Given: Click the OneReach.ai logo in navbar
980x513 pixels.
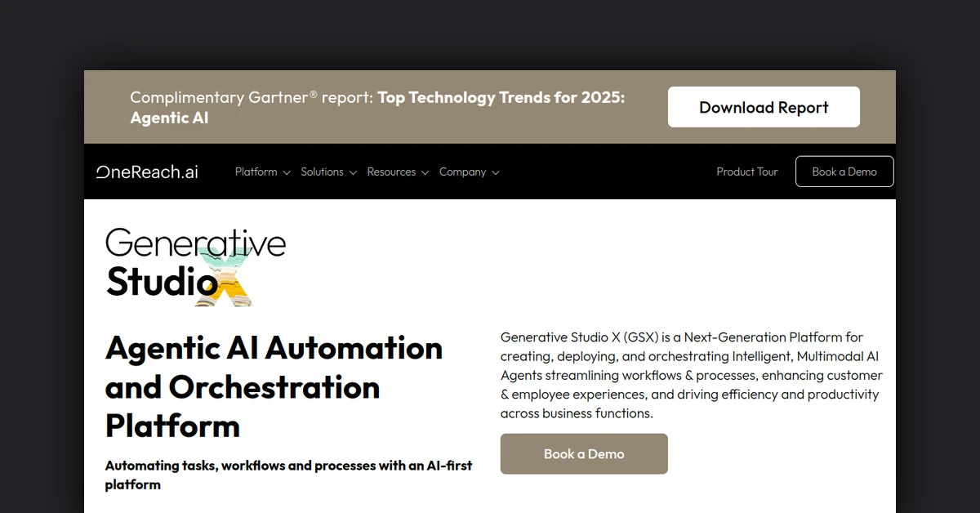Looking at the screenshot, I should [147, 172].
